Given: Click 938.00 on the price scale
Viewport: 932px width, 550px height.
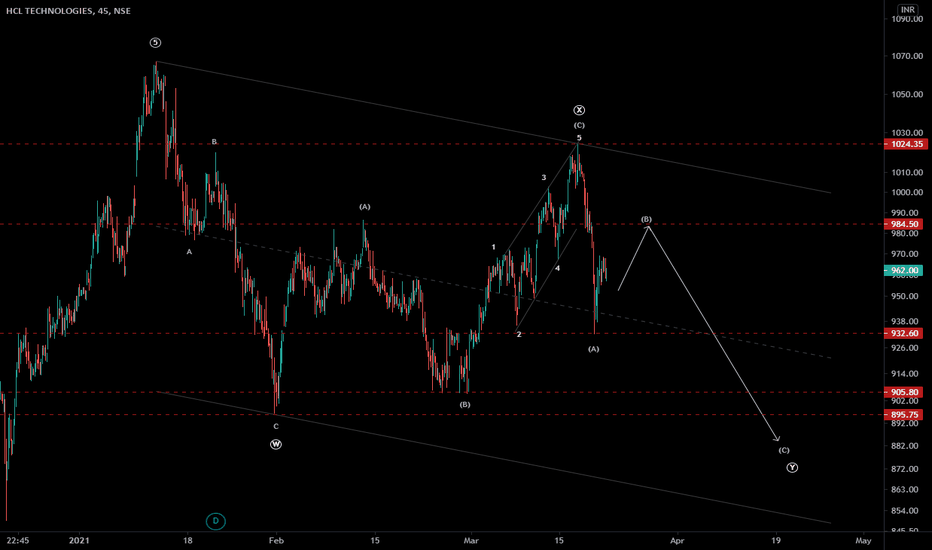Looking at the screenshot, I should [x=907, y=321].
